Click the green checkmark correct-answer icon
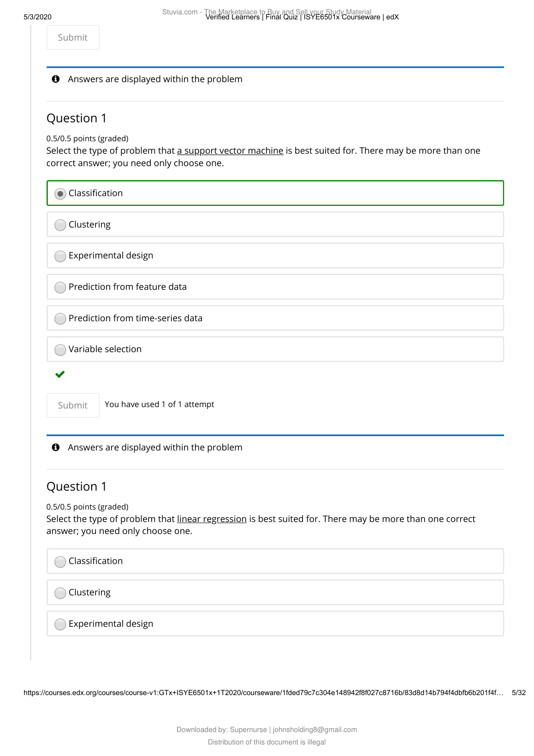534x756 pixels. tap(60, 374)
